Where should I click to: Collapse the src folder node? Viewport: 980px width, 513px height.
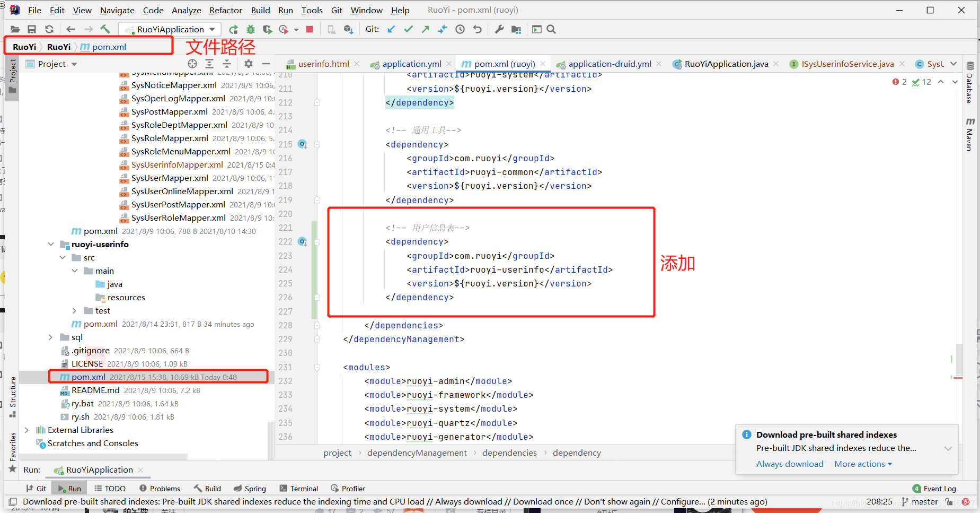tap(63, 258)
